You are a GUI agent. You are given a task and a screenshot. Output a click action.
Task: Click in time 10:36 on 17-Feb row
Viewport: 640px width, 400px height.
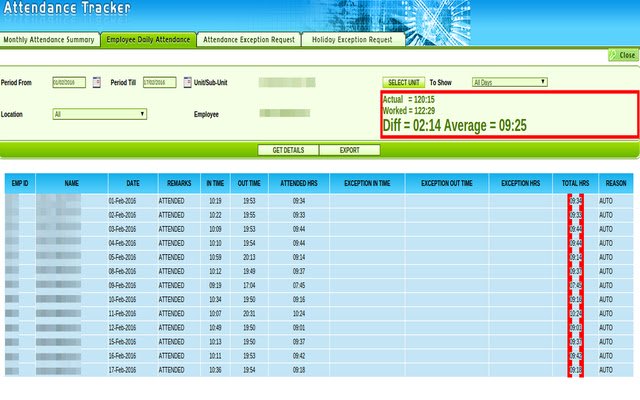click(215, 370)
